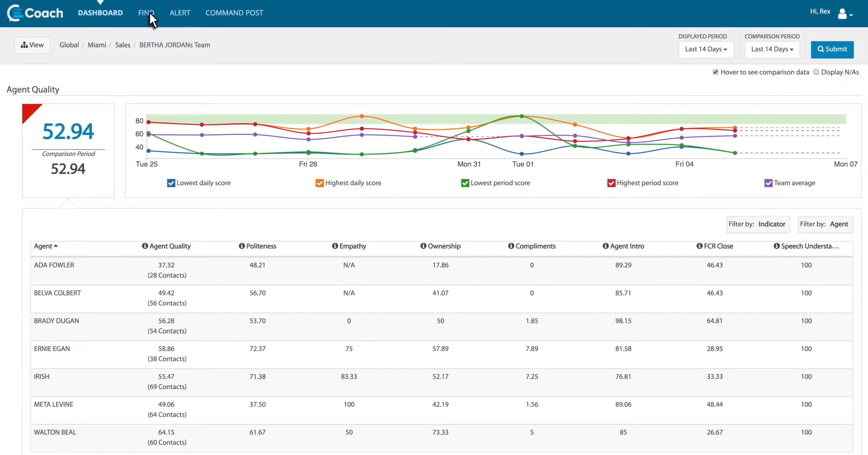Go to the Dashboard tab
This screenshot has height=455, width=868.
tap(100, 13)
